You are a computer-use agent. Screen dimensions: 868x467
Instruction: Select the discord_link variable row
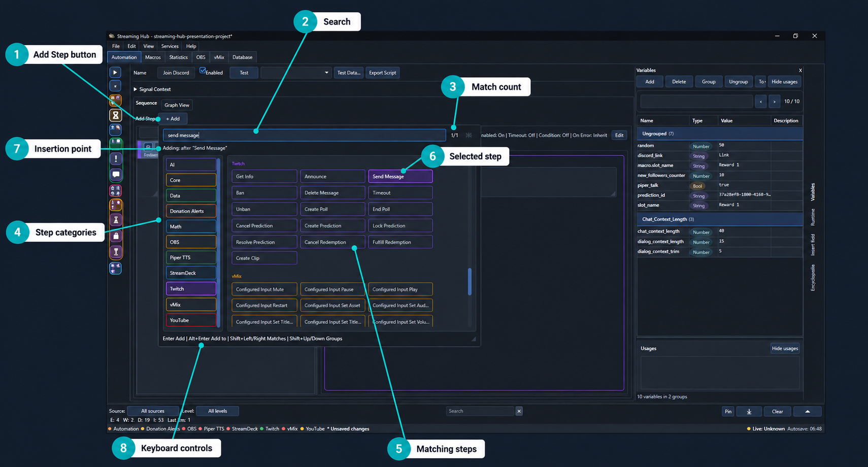coord(720,155)
